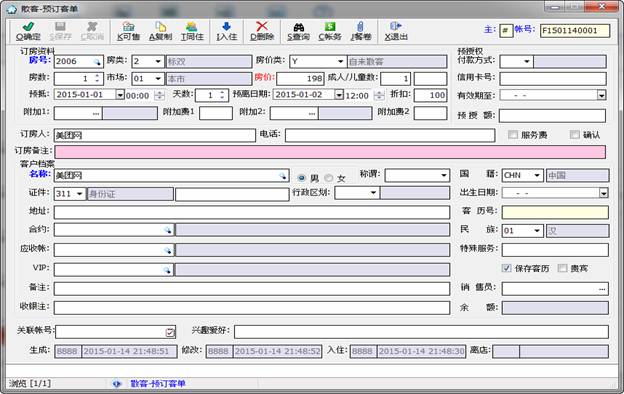Click the 预授额 input field

[x=552, y=115]
